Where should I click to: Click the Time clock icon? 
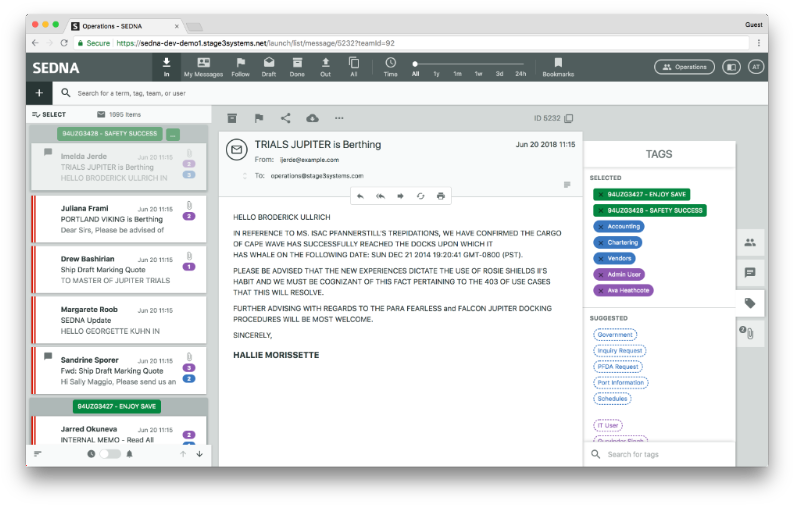coord(390,63)
